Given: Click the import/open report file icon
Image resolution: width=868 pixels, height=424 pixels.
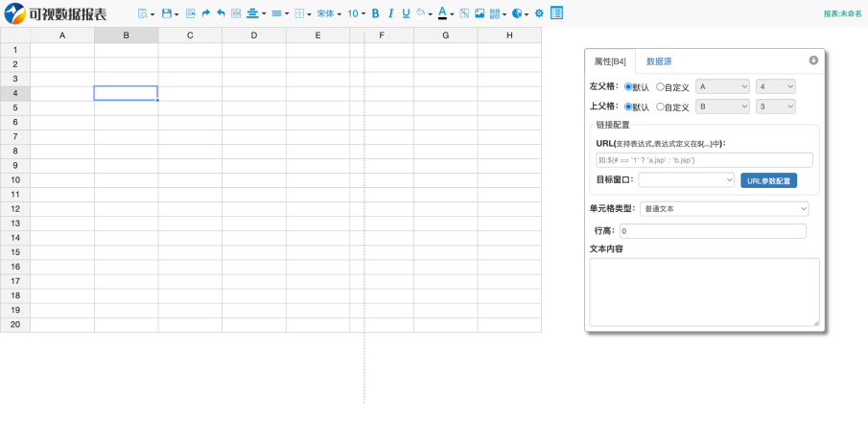Looking at the screenshot, I should tap(191, 13).
